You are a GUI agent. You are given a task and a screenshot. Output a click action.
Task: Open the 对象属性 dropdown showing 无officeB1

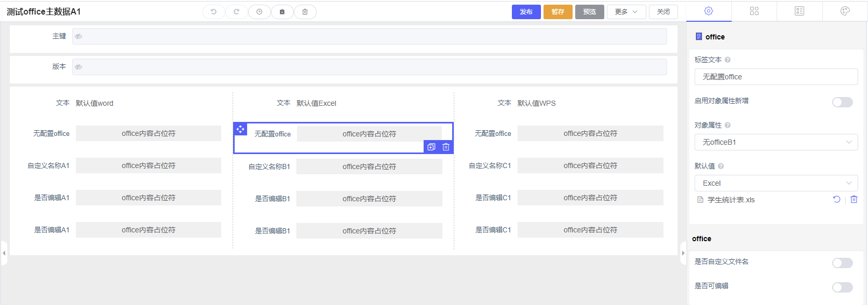point(776,142)
